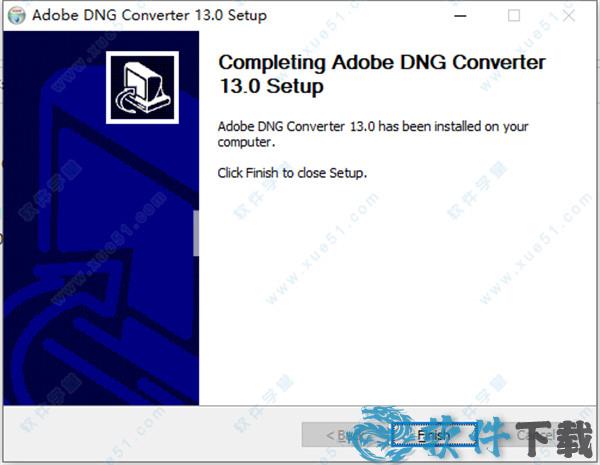Image resolution: width=600 pixels, height=465 pixels.
Task: Click the small gray bar at banner edge
Action: click(196, 233)
